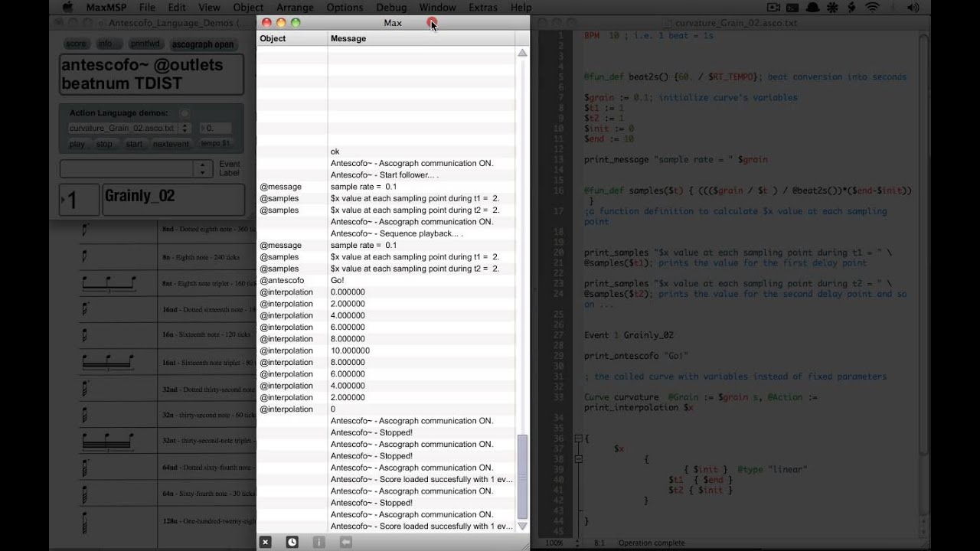Select the interpolation row showing 10.000000
Viewport: 980px width, 551px height.
386,350
